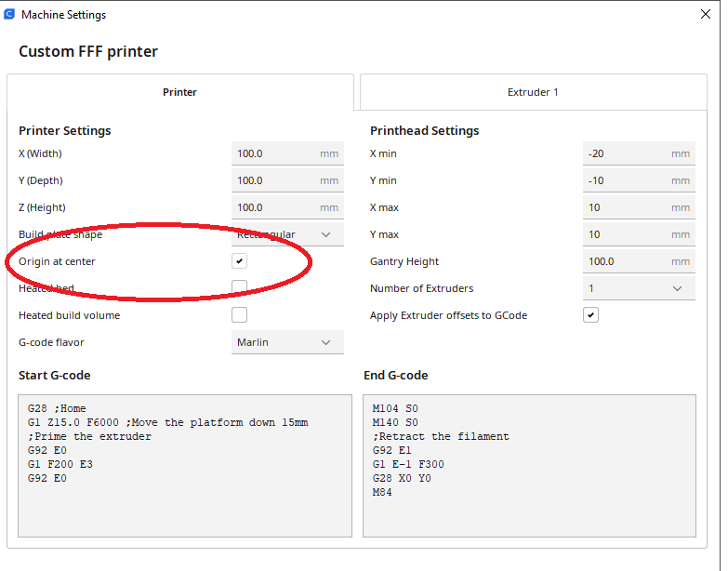Click the G1 E-1 F300 line
The image size is (728, 571).
(408, 464)
